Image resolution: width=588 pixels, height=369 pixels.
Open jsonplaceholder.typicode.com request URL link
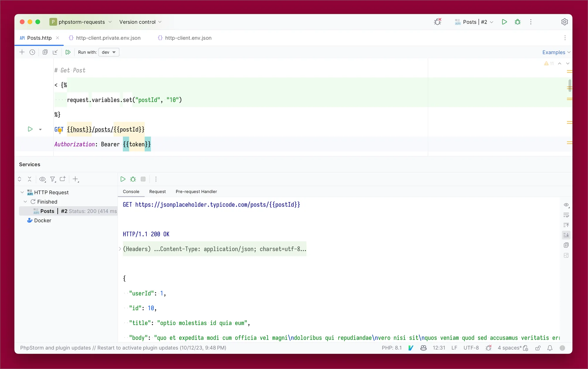click(x=218, y=205)
